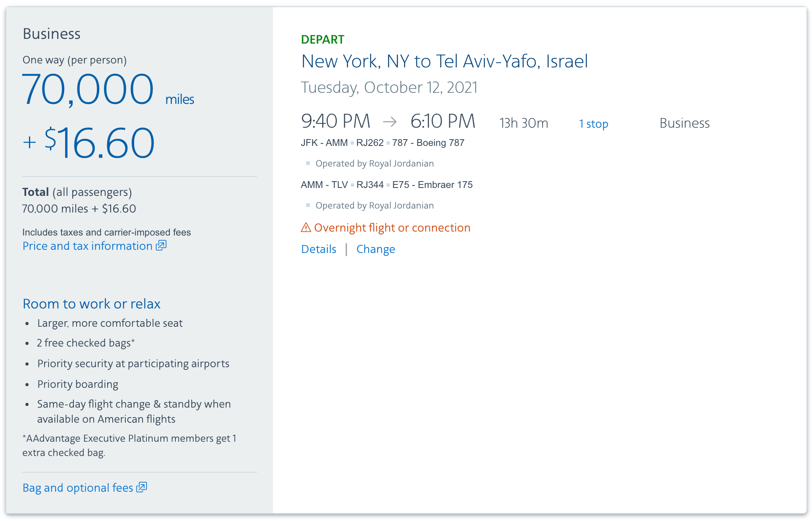Click the New York to Tel Aviv-Yafo route heading
Screen dimensions: 812x521
(x=444, y=61)
